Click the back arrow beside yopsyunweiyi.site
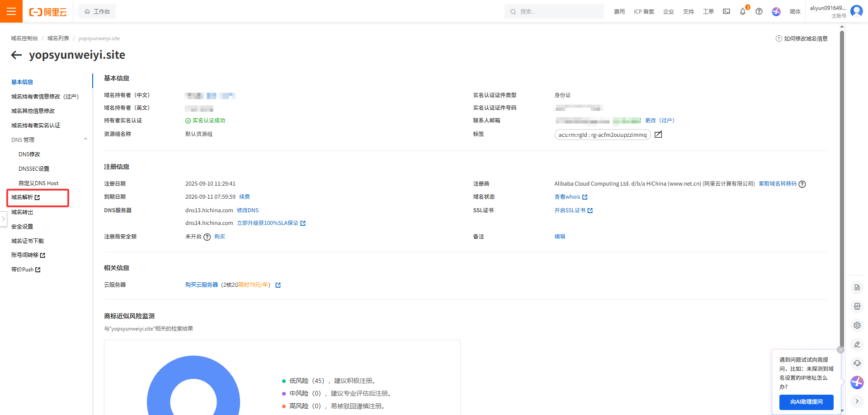This screenshot has width=868, height=415. point(17,55)
